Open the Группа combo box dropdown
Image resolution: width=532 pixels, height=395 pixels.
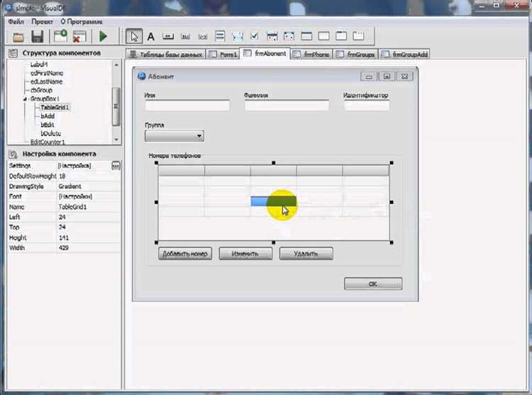199,136
